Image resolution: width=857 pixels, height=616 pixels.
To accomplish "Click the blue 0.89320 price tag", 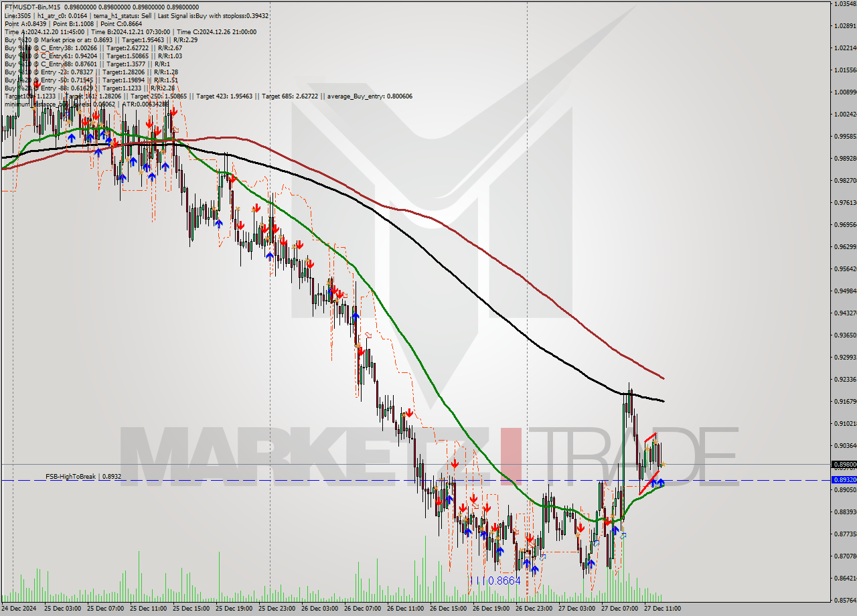I will click(844, 480).
